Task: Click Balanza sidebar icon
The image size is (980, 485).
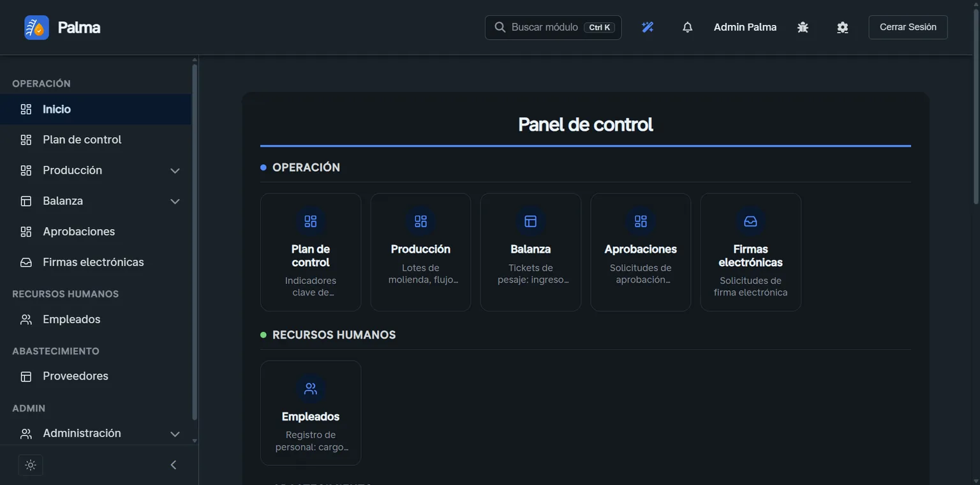Action: pyautogui.click(x=26, y=201)
